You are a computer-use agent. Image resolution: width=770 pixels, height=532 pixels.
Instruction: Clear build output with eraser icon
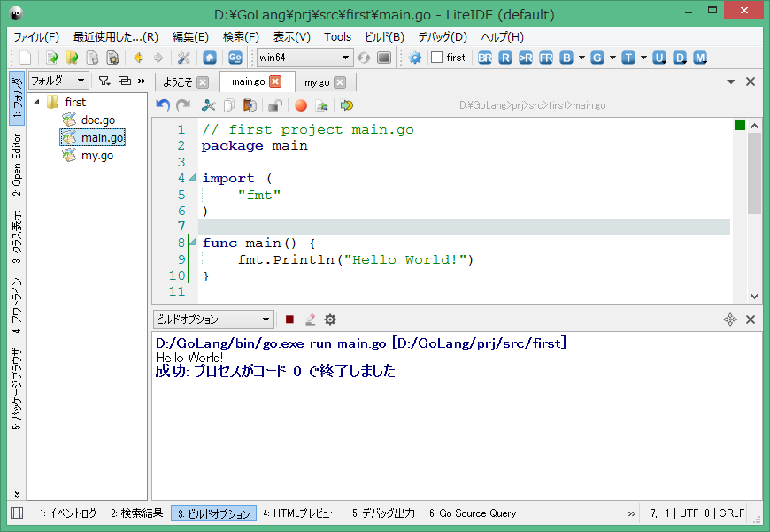tap(310, 320)
